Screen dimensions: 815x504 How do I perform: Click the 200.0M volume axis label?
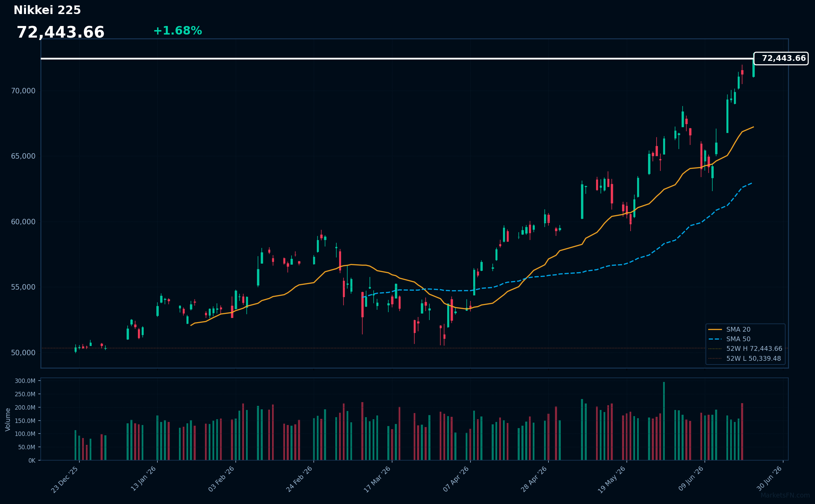point(25,408)
